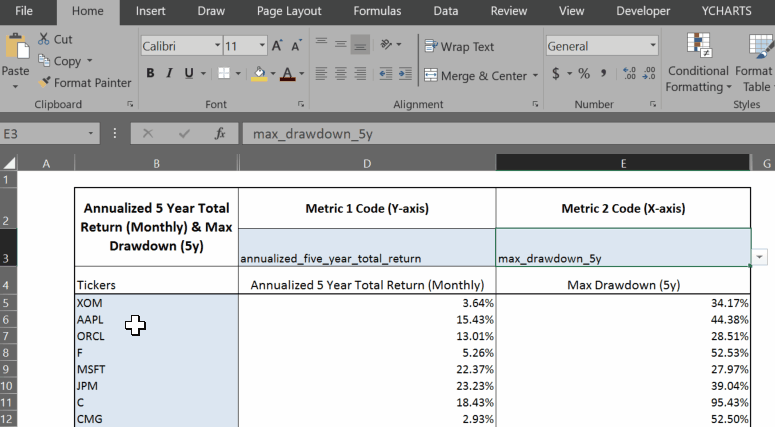Screen dimensions: 775x427
Task: Open Alignment settings dialog launcher
Action: (535, 104)
